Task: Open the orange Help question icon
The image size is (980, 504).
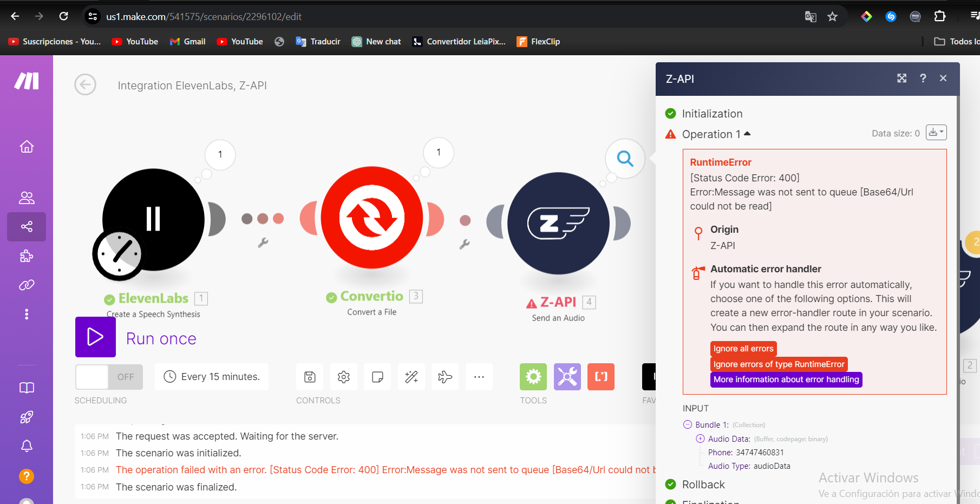Action: [27, 476]
